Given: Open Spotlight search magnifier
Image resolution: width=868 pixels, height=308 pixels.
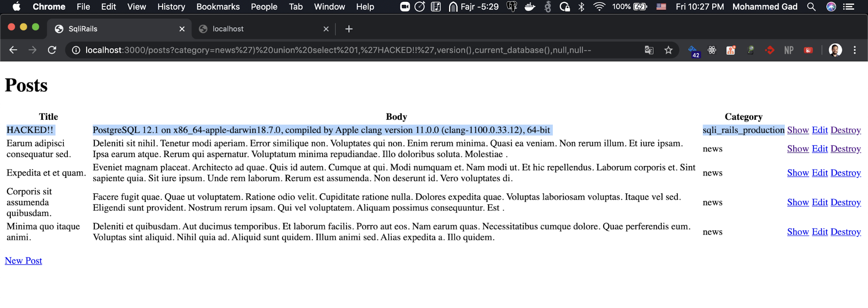Looking at the screenshot, I should [x=811, y=7].
